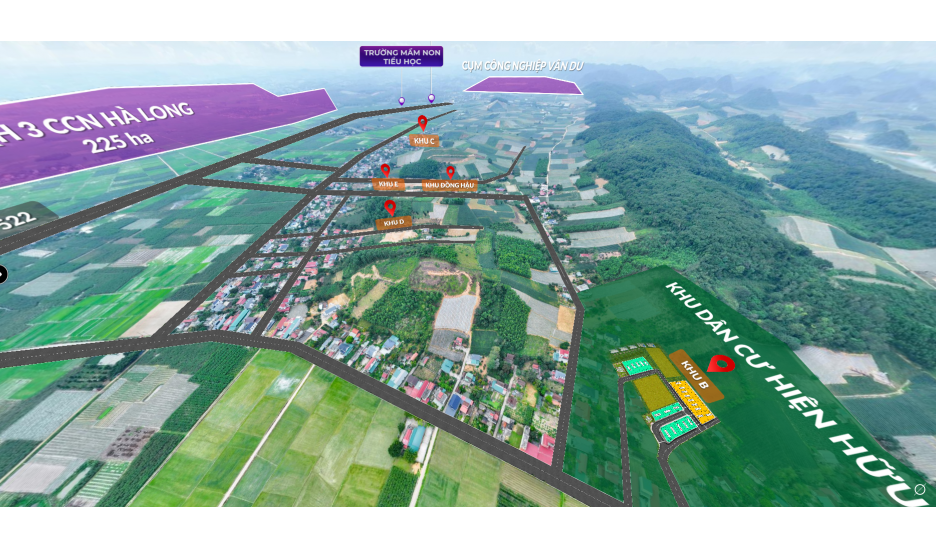The width and height of the screenshot is (936, 550).
Task: Click the small circle icon at bottom right
Action: tap(920, 489)
